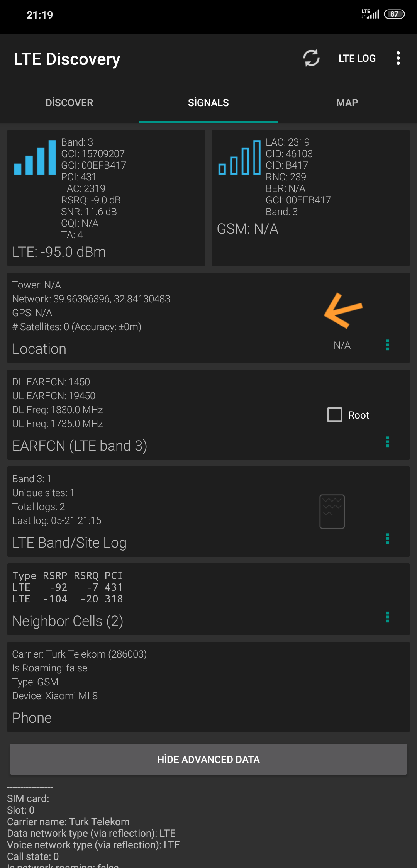Tap the GSM signal strength bars icon

tap(239, 157)
